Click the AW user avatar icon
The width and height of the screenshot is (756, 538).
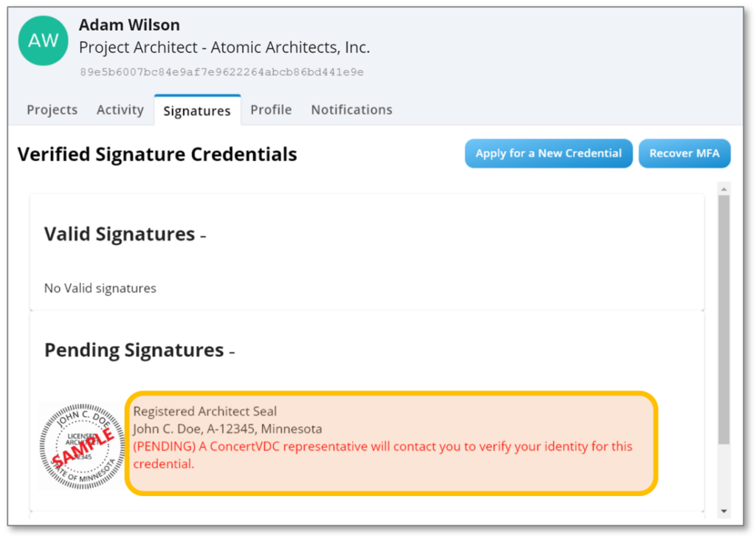coord(43,41)
